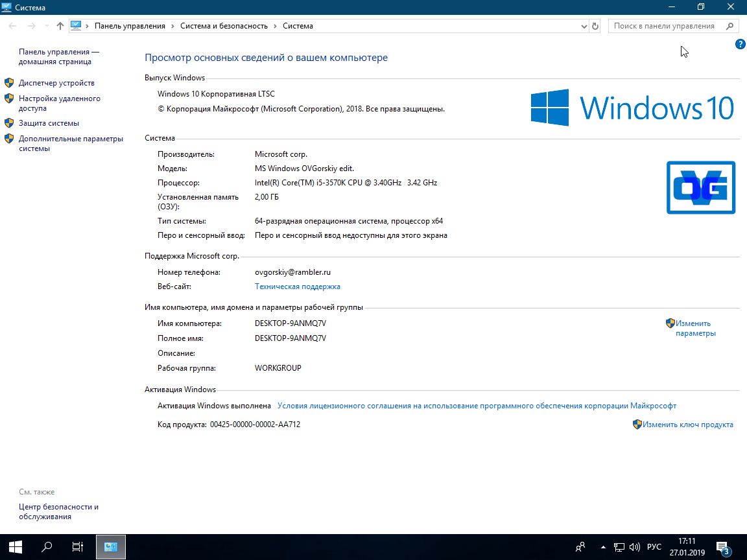Open the blue help question mark
This screenshot has height=560, width=747.
[740, 44]
